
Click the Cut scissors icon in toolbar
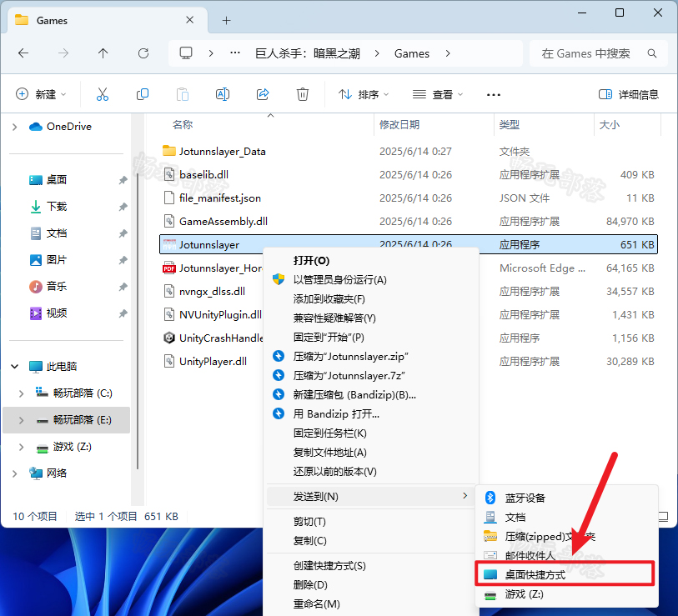[103, 94]
